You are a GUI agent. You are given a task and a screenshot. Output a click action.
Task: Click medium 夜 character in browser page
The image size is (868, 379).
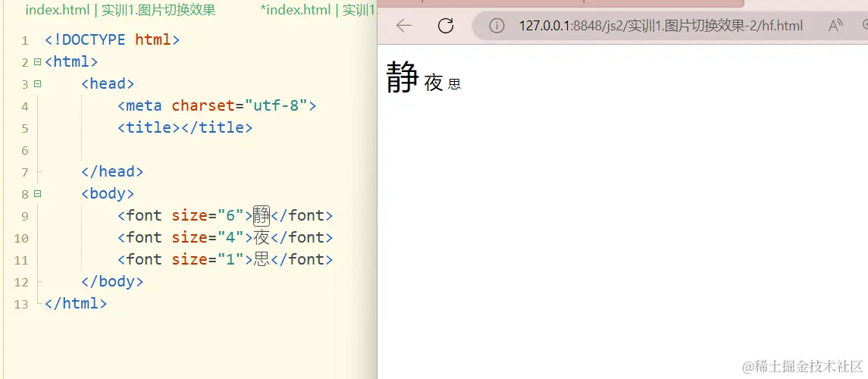point(434,83)
